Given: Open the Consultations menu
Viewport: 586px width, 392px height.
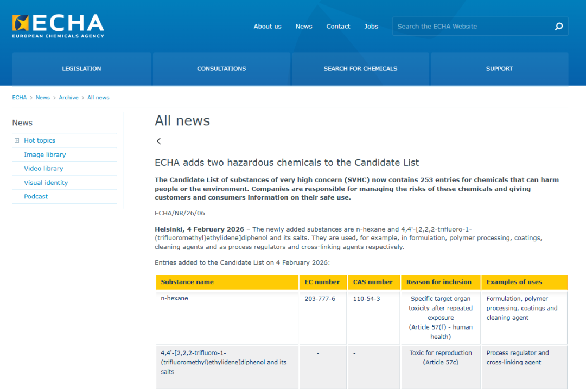Looking at the screenshot, I should tap(221, 69).
